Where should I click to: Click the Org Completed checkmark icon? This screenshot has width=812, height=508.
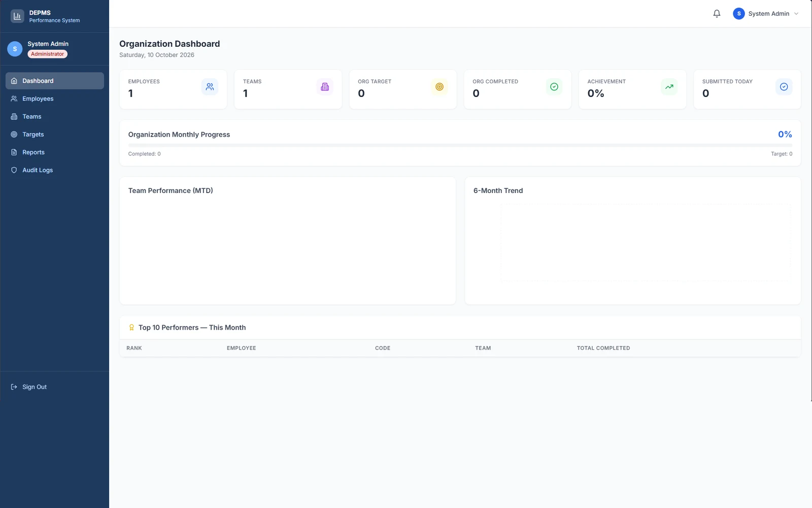[554, 87]
